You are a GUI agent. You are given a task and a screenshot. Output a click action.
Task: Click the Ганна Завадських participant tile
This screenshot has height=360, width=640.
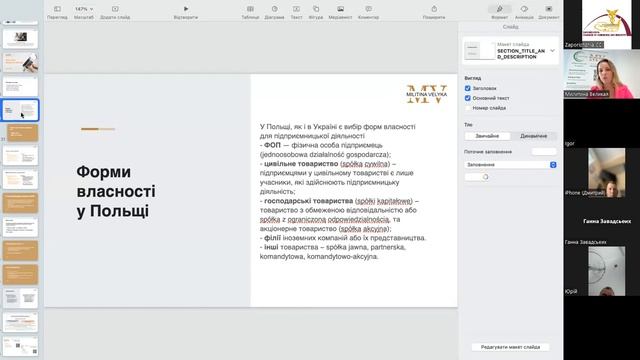(602, 222)
